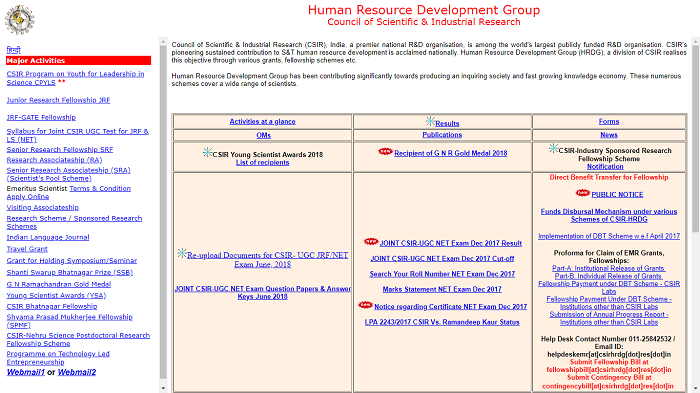
Task: Open Submission of Annual Progress Report link
Action: [609, 318]
